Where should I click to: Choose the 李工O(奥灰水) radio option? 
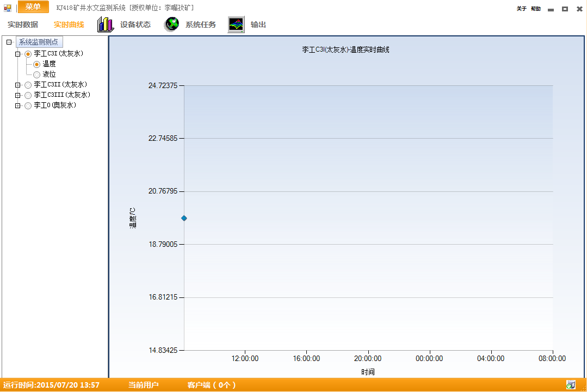[x=28, y=105]
